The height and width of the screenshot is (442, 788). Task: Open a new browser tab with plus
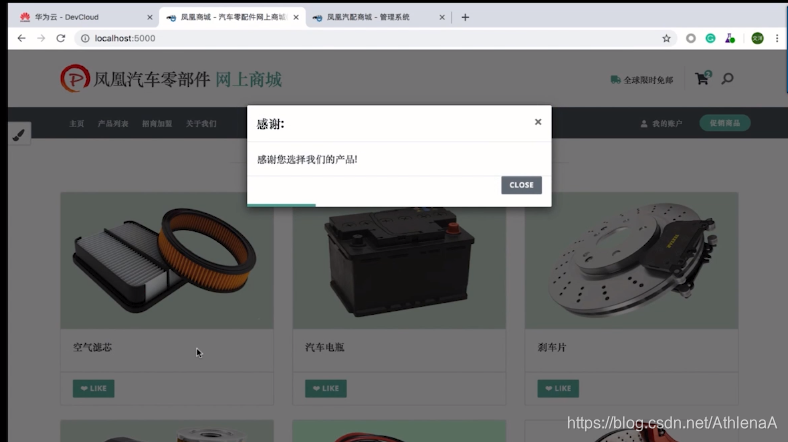(465, 17)
